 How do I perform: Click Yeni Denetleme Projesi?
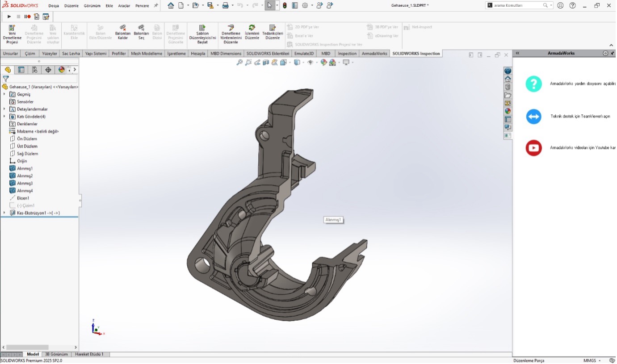pos(12,34)
